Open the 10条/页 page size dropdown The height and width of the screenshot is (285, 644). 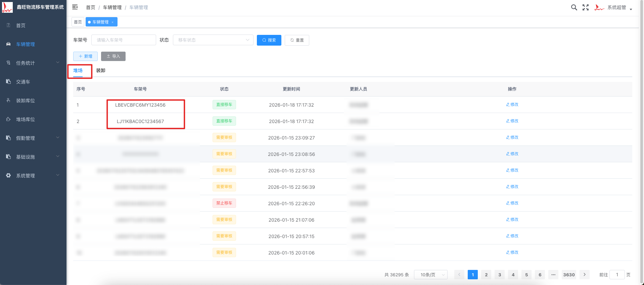[x=430, y=275]
